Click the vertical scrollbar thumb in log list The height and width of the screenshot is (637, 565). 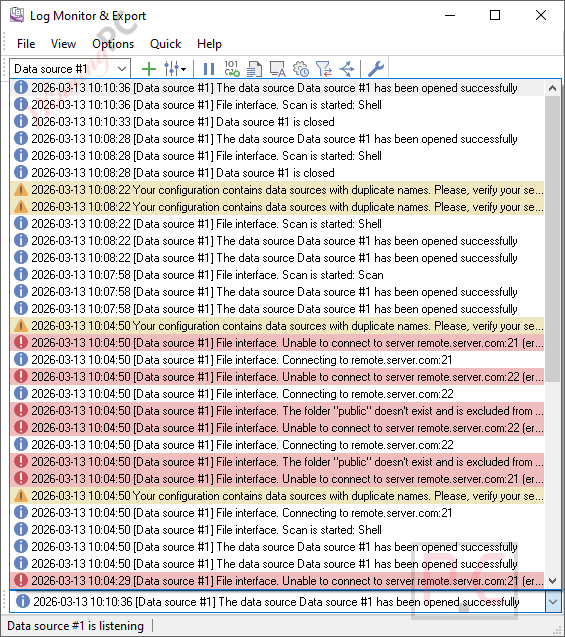[552, 239]
